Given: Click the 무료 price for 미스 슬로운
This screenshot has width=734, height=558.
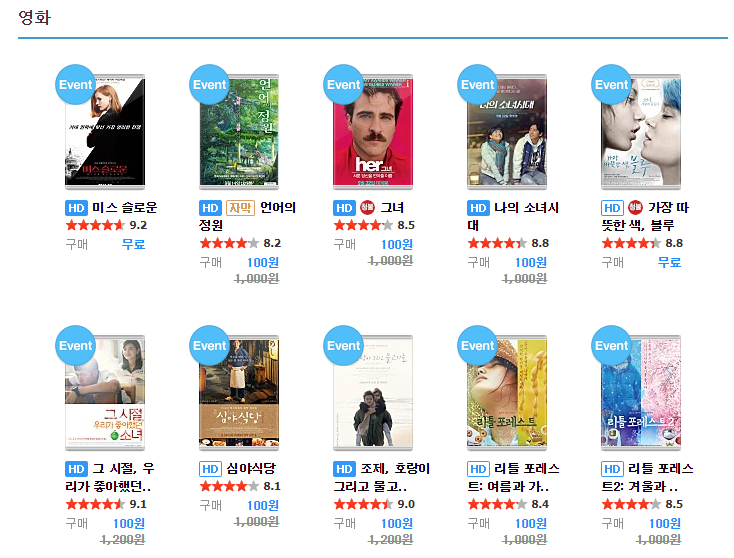Looking at the screenshot, I should pyautogui.click(x=133, y=244).
